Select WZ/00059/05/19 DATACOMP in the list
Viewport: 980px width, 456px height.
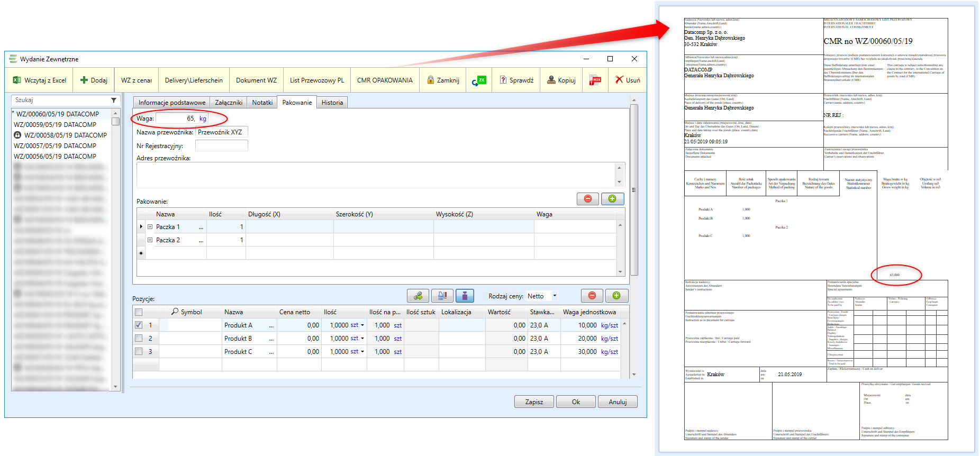55,125
